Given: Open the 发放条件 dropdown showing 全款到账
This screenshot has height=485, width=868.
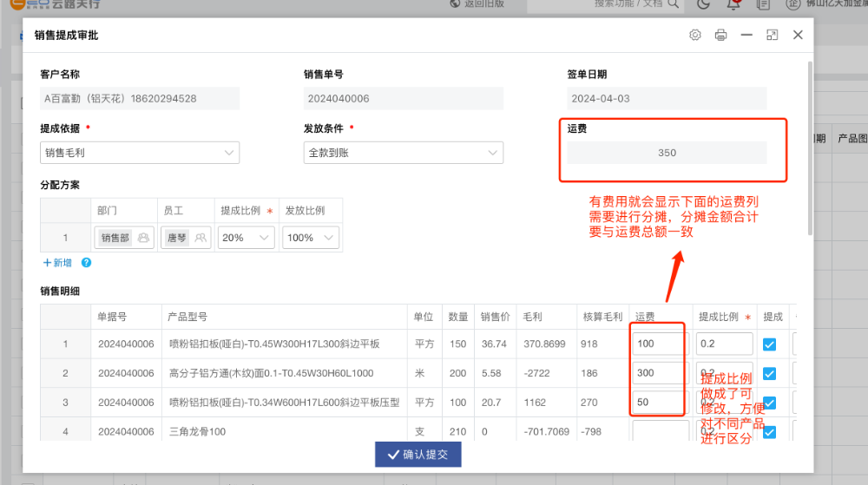Looking at the screenshot, I should [403, 153].
